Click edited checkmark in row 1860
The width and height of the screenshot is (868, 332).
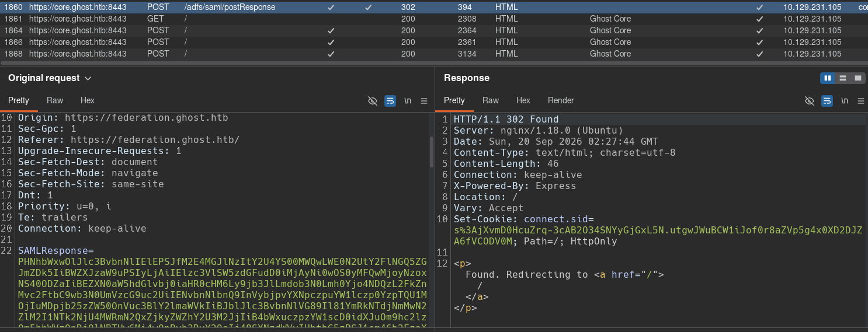click(x=368, y=7)
